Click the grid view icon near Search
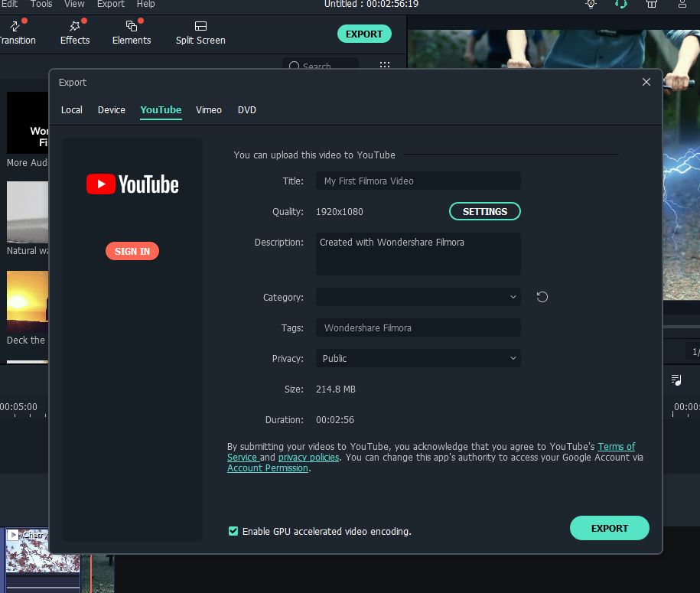The width and height of the screenshot is (700, 593). [x=385, y=67]
